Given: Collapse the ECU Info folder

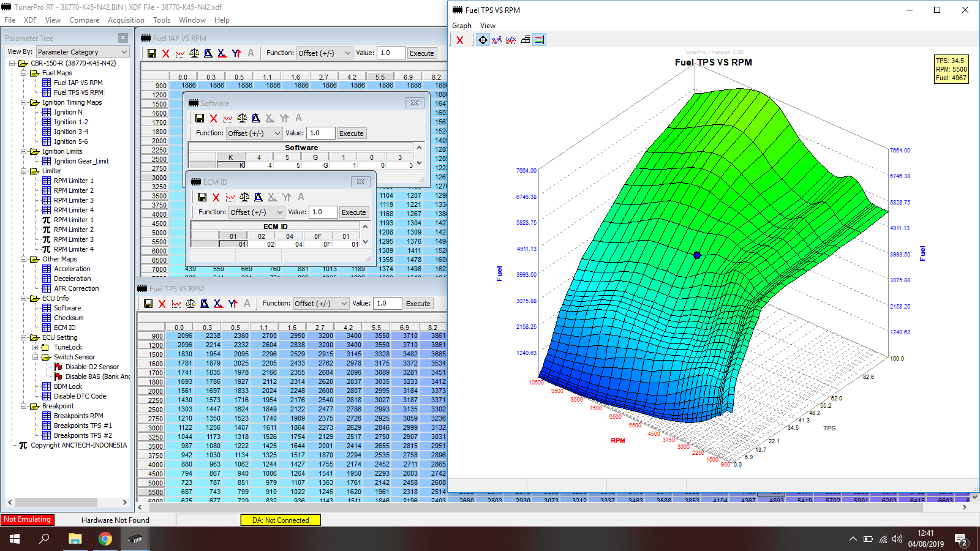Looking at the screenshot, I should click(x=23, y=298).
